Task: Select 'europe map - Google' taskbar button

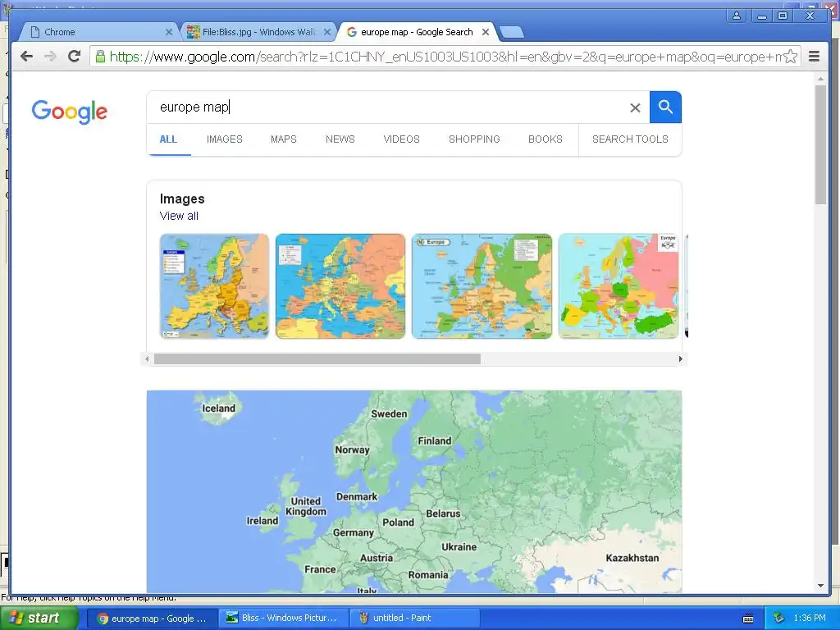Action: (x=152, y=619)
